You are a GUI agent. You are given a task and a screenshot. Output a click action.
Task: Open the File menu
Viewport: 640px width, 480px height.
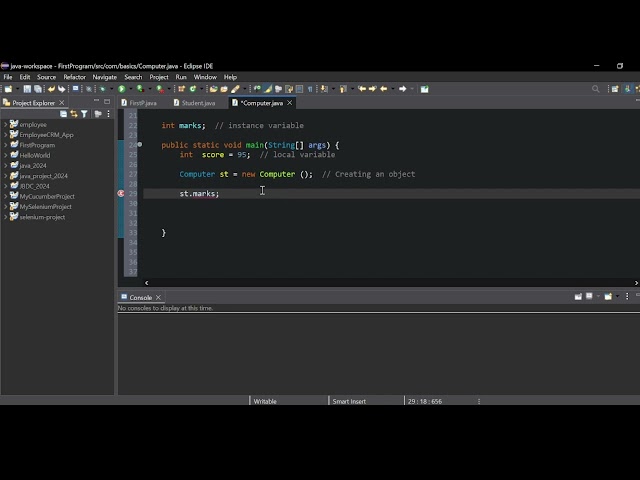tap(8, 77)
